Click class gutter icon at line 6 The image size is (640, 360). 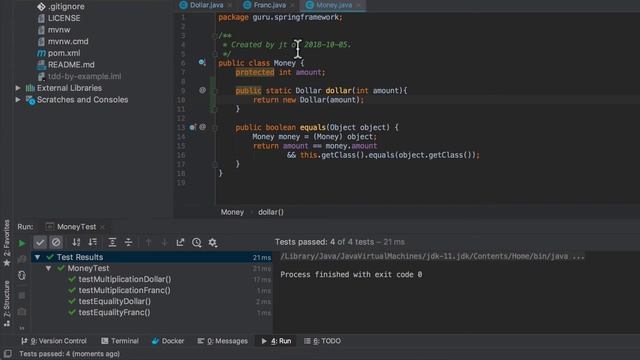[x=202, y=62]
